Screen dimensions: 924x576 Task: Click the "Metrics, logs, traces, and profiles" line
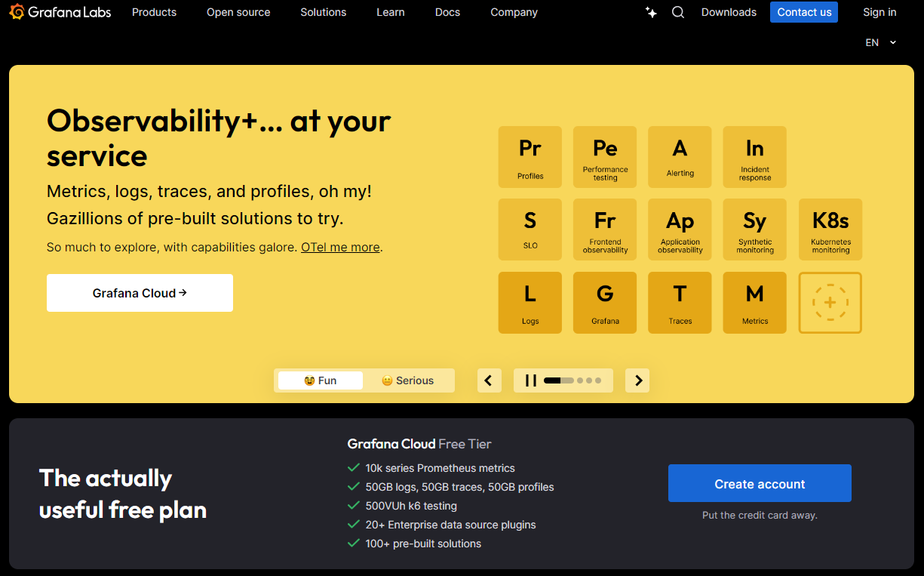pos(209,191)
